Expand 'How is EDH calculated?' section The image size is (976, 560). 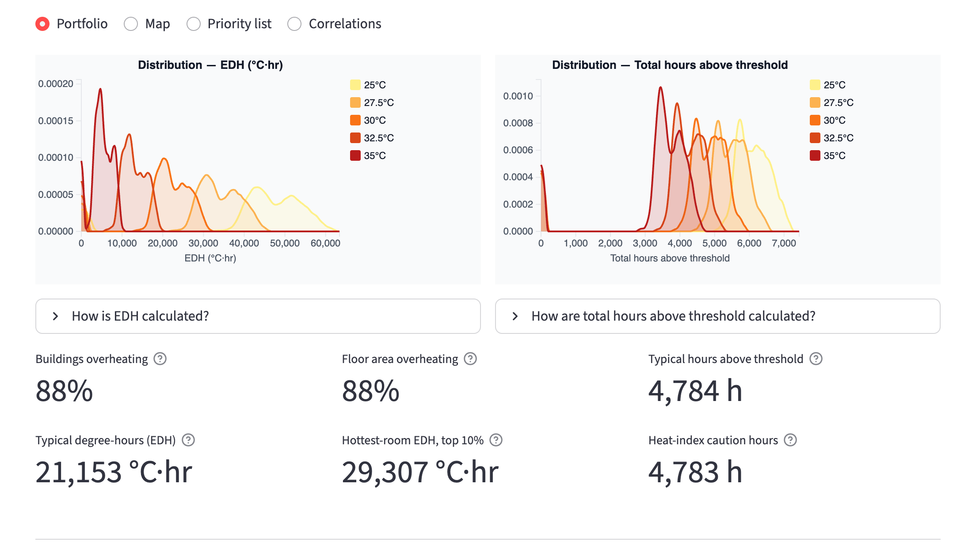258,316
